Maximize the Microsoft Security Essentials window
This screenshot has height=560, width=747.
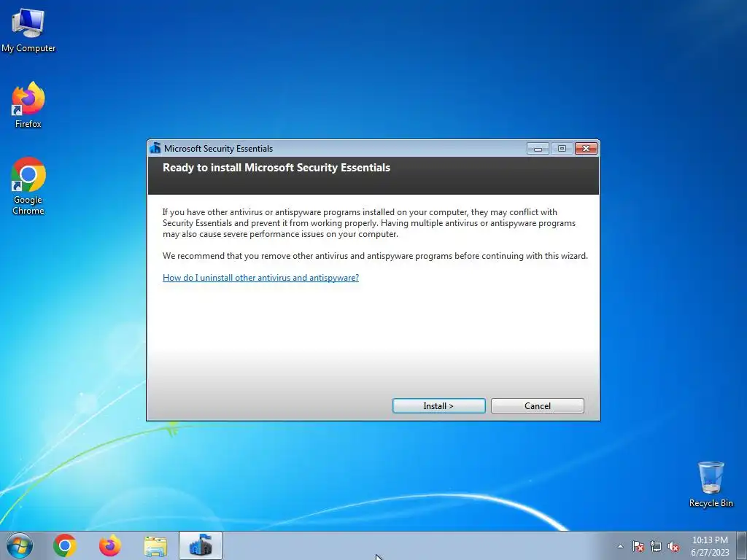(x=562, y=149)
